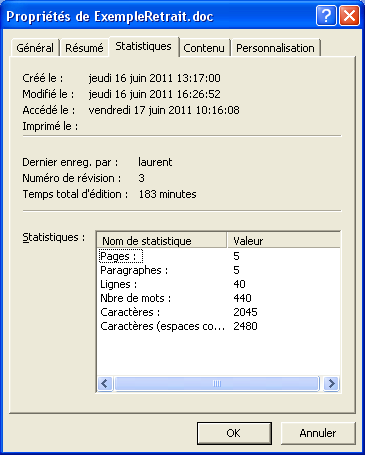The image size is (365, 455).
Task: Select the 'Nbre de mots' row
Action: (219, 298)
